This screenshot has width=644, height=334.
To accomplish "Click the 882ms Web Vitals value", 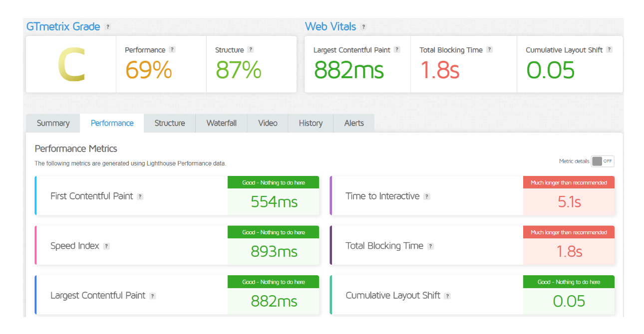I will tap(349, 70).
